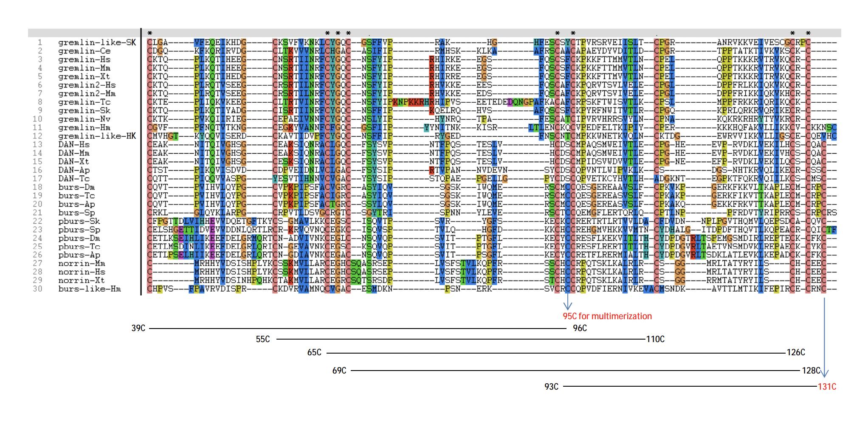Click the first conservation asterisk at top-left
The width and height of the screenshot is (868, 427).
tap(150, 34)
